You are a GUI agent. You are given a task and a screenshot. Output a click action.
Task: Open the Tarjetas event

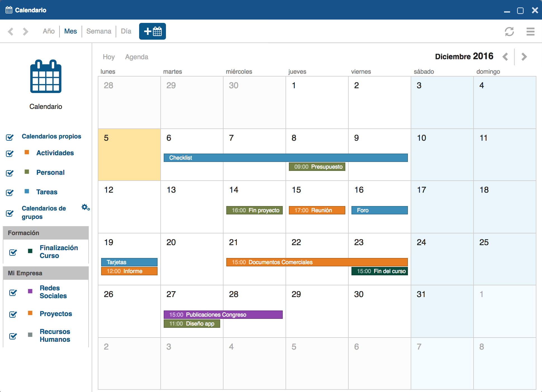coord(129,262)
